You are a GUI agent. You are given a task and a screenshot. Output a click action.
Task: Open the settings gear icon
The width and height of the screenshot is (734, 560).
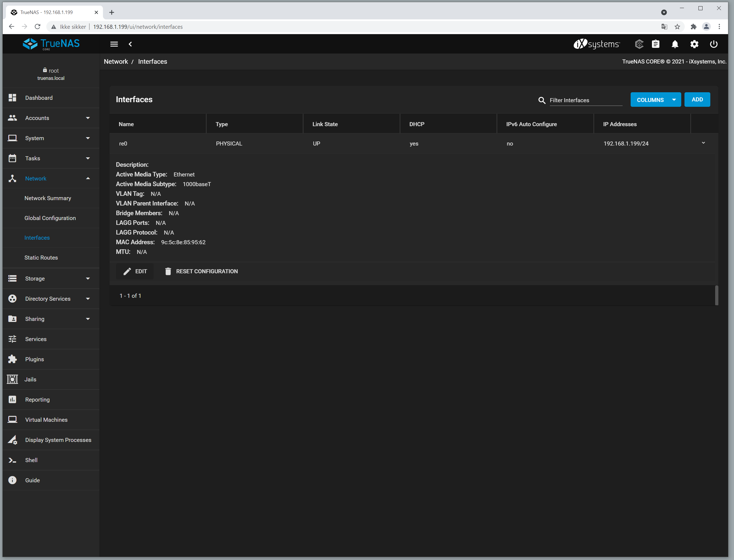[x=694, y=44]
